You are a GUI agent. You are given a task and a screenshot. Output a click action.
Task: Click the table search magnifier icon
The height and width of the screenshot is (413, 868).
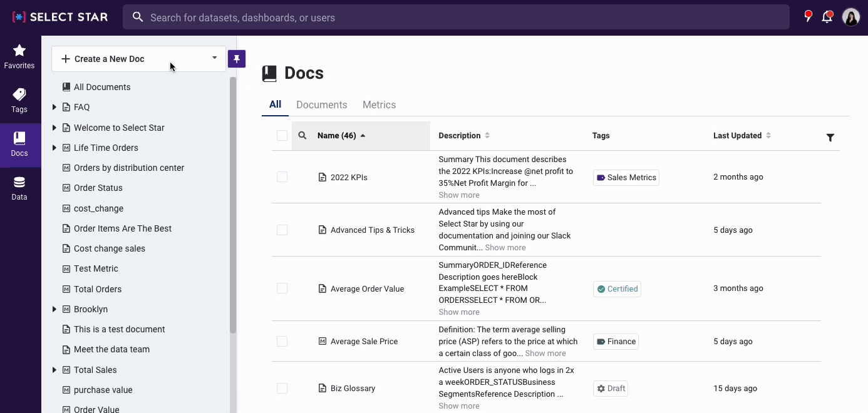click(302, 136)
